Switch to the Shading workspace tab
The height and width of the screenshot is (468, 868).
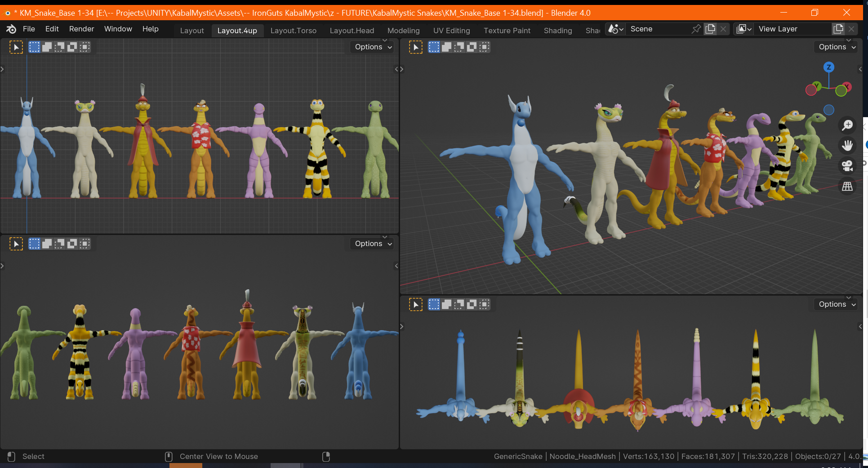(557, 31)
